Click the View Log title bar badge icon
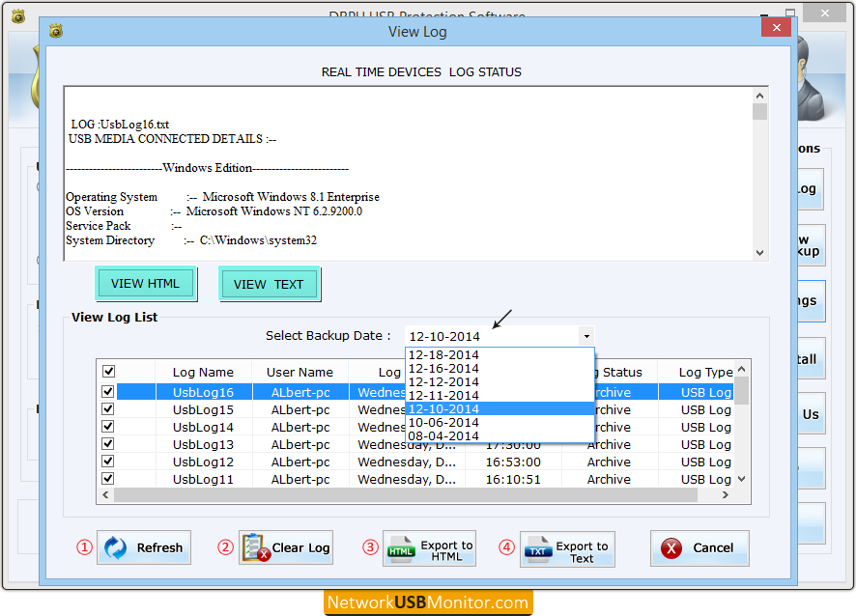The image size is (856, 616). 56,31
